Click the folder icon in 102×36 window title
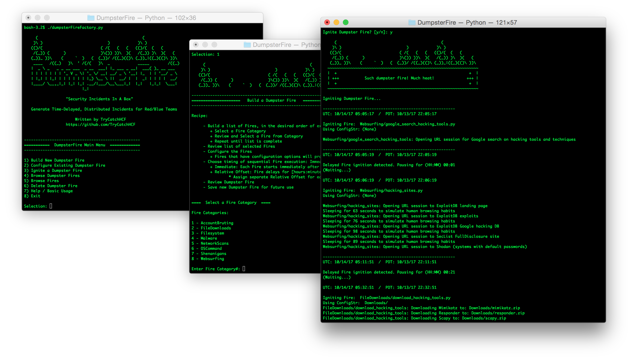Screen dimensions: 644x358 click(x=91, y=18)
